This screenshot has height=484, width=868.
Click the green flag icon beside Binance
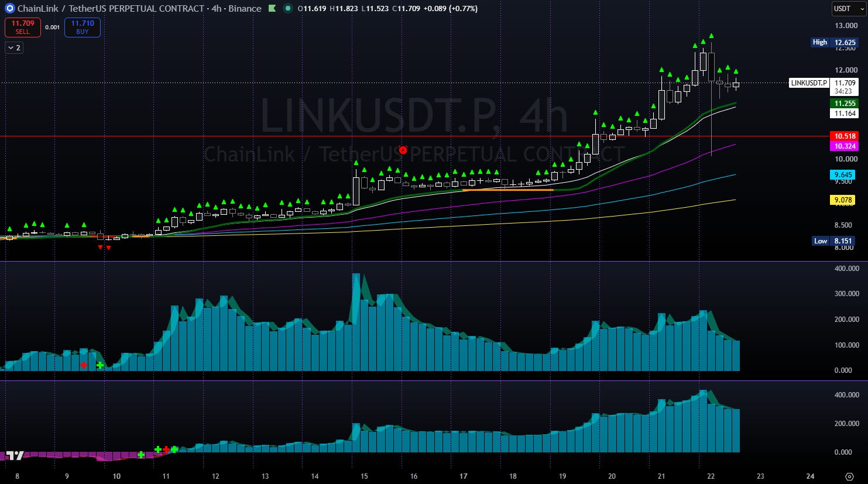coord(272,9)
